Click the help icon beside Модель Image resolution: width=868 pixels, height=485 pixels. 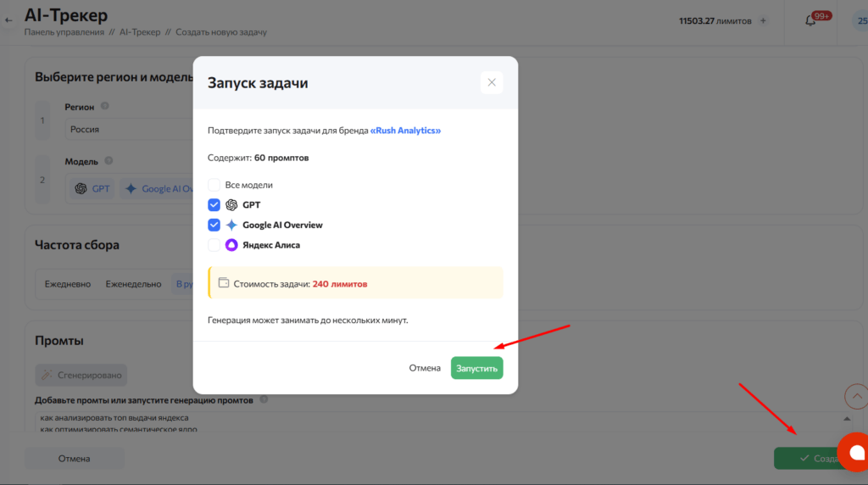tap(109, 161)
